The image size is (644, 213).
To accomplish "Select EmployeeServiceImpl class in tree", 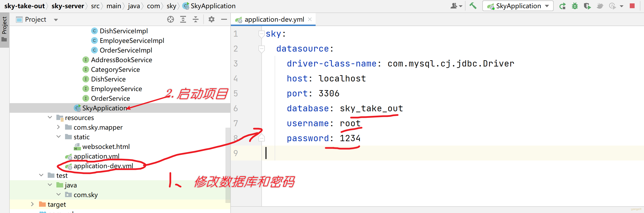I will (x=132, y=40).
